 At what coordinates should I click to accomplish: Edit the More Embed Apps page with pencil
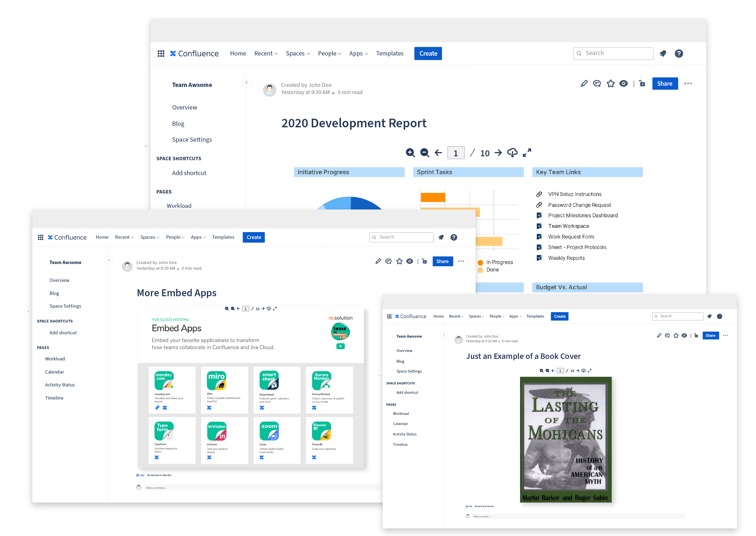pyautogui.click(x=378, y=261)
